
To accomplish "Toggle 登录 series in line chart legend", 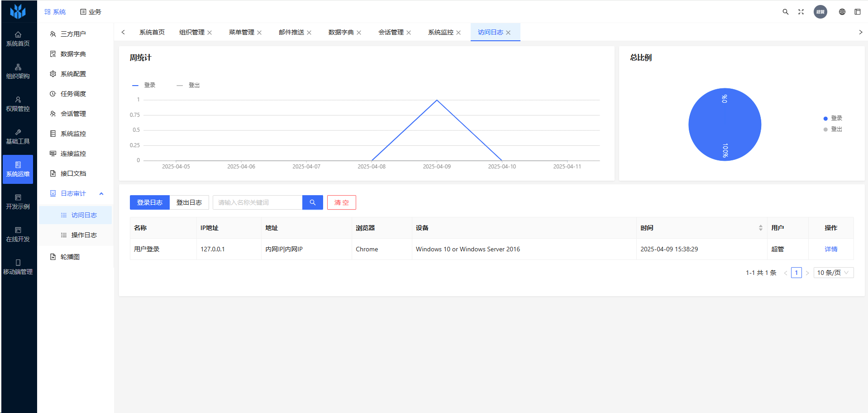I will click(x=144, y=85).
